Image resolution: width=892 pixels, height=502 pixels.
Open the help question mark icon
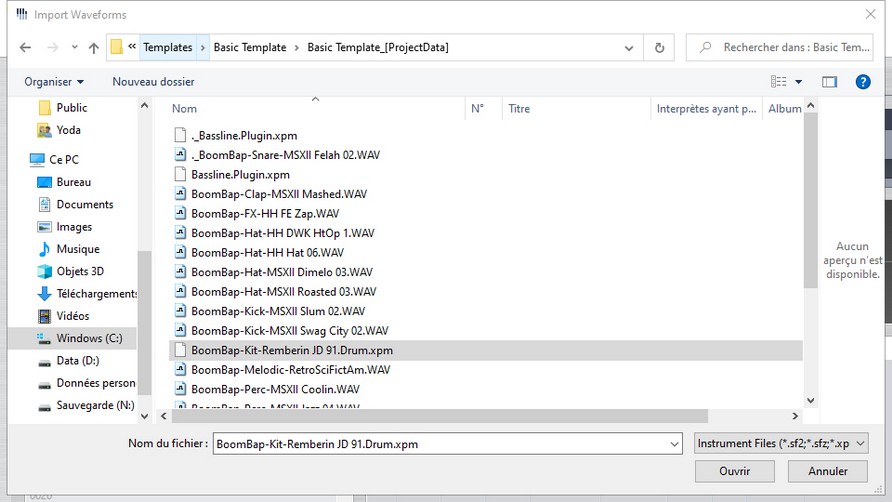point(863,82)
